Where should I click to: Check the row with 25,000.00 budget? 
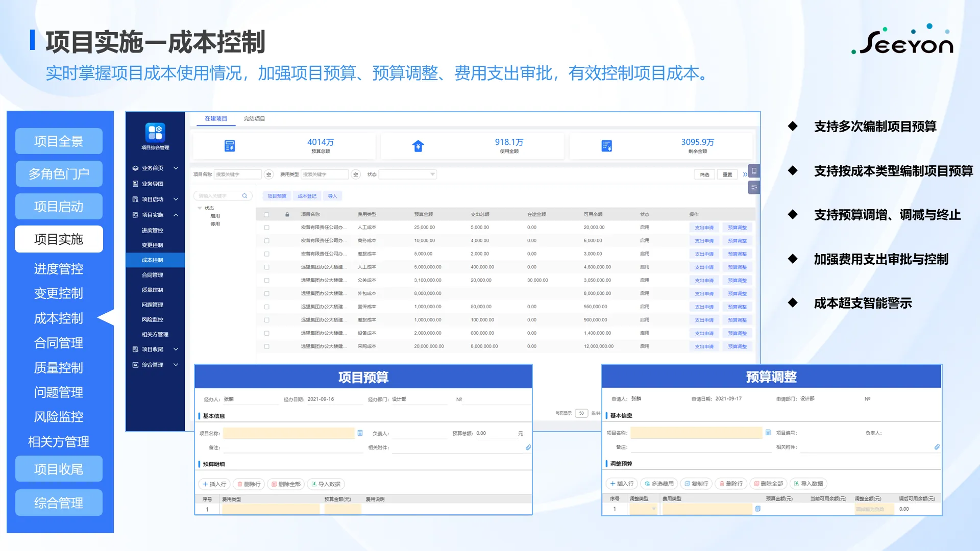(x=266, y=228)
